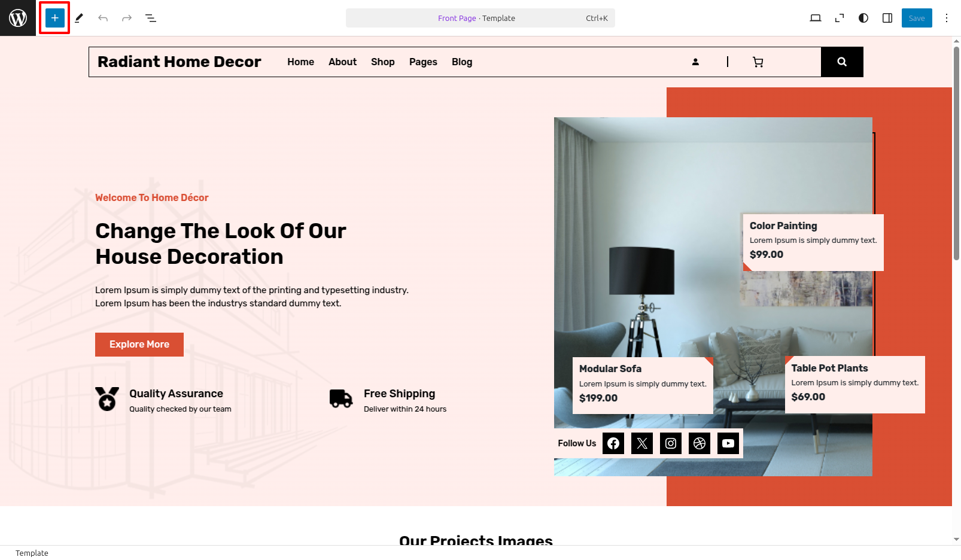This screenshot has height=560, width=961.
Task: Open the WordPress logo site menu
Action: [18, 18]
